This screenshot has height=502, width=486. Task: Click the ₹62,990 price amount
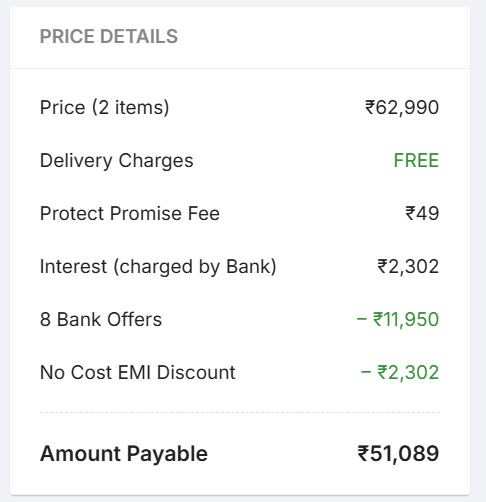pyautogui.click(x=402, y=108)
